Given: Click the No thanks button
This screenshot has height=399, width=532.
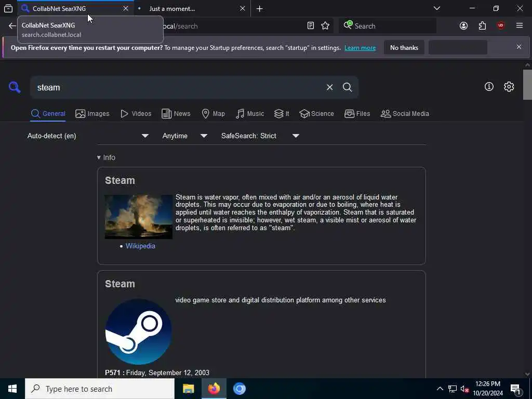Looking at the screenshot, I should (x=404, y=47).
